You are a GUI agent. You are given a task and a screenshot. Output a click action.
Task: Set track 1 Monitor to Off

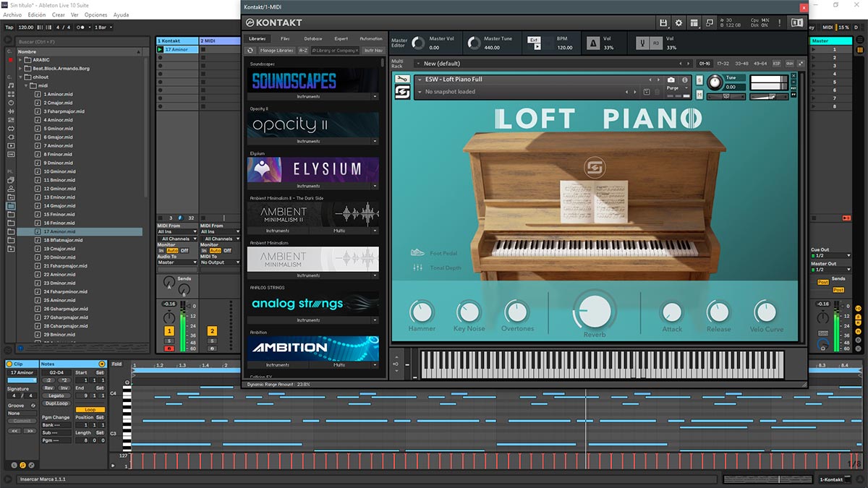(x=184, y=251)
